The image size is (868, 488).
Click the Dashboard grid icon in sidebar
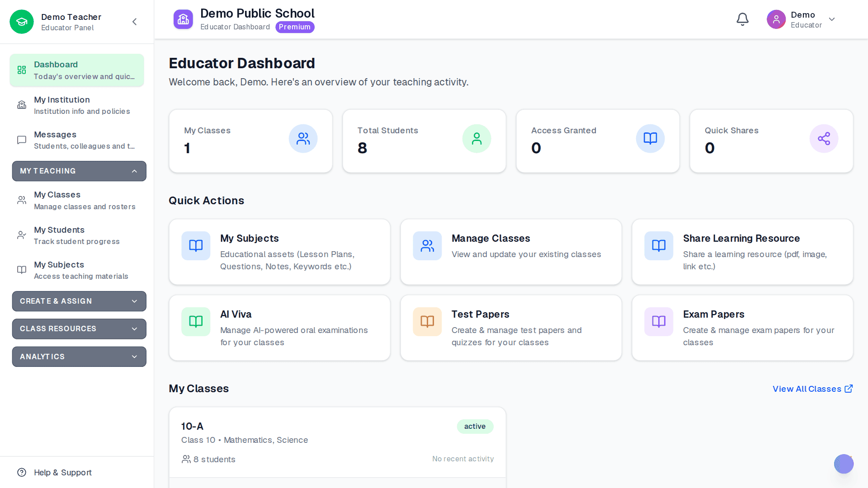click(22, 70)
